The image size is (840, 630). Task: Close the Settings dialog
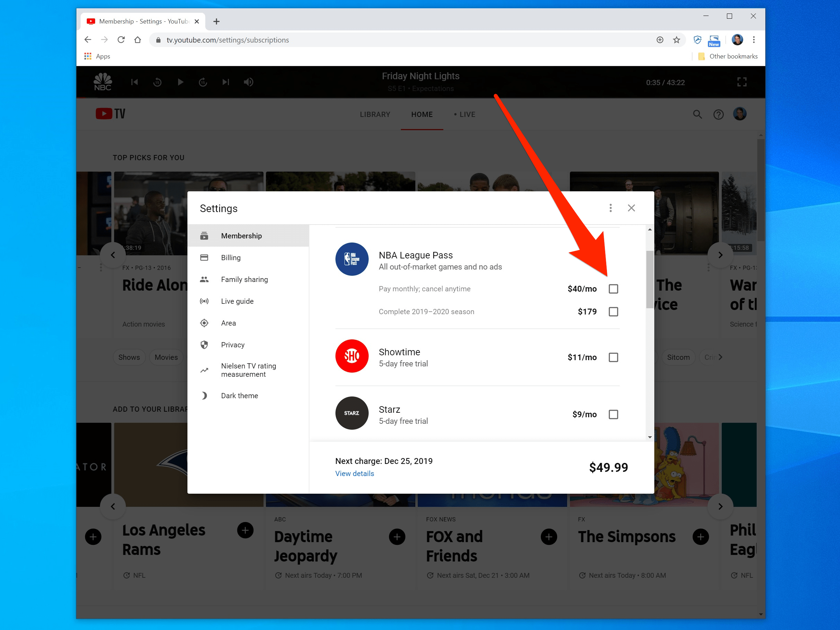click(x=631, y=208)
